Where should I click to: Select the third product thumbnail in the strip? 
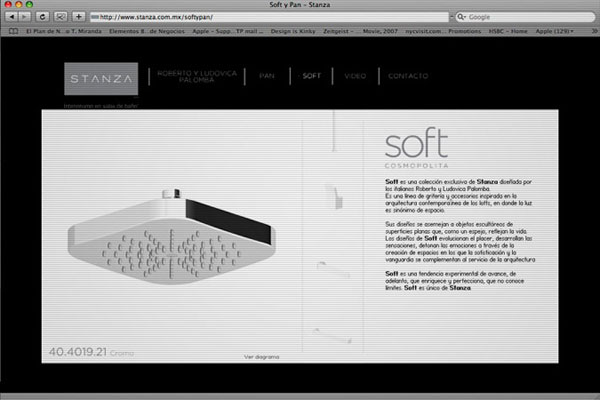(x=333, y=269)
